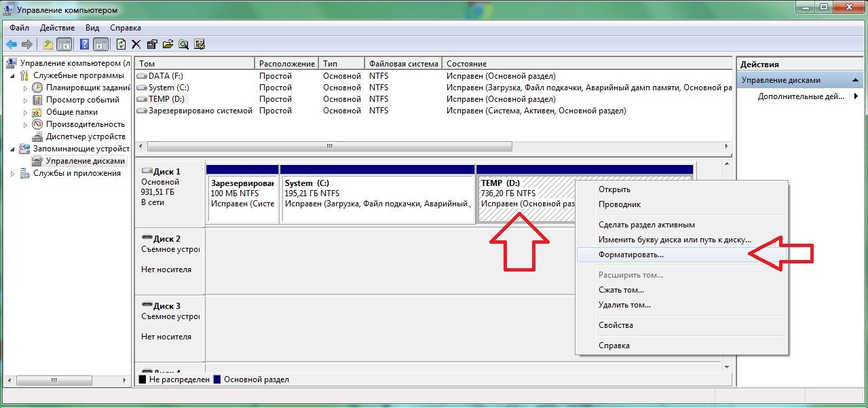Click the Просмотр событий icon

(37, 100)
